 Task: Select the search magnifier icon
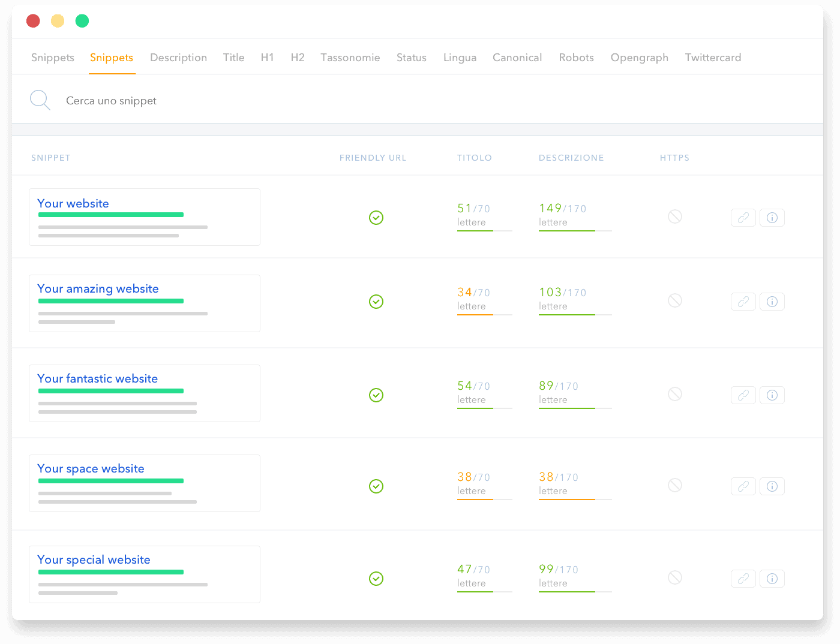point(40,100)
